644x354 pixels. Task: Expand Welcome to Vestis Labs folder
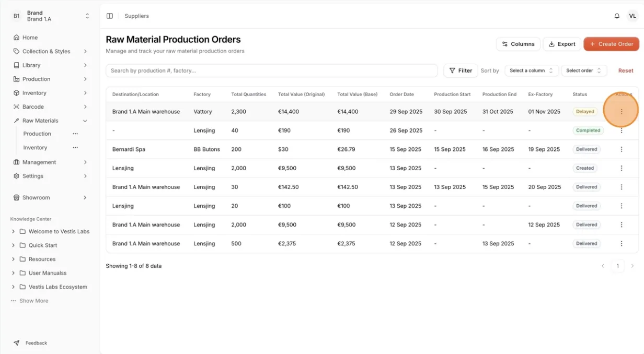(x=13, y=231)
